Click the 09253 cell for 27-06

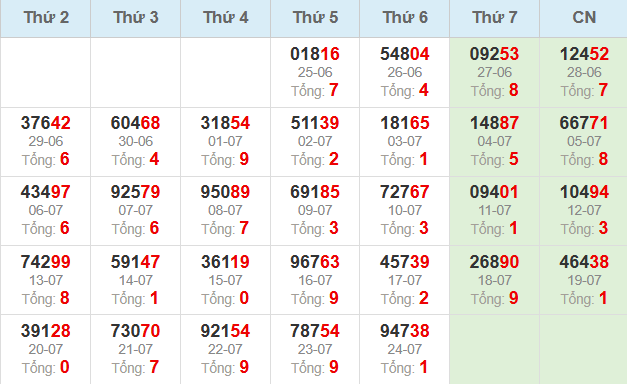(x=495, y=54)
